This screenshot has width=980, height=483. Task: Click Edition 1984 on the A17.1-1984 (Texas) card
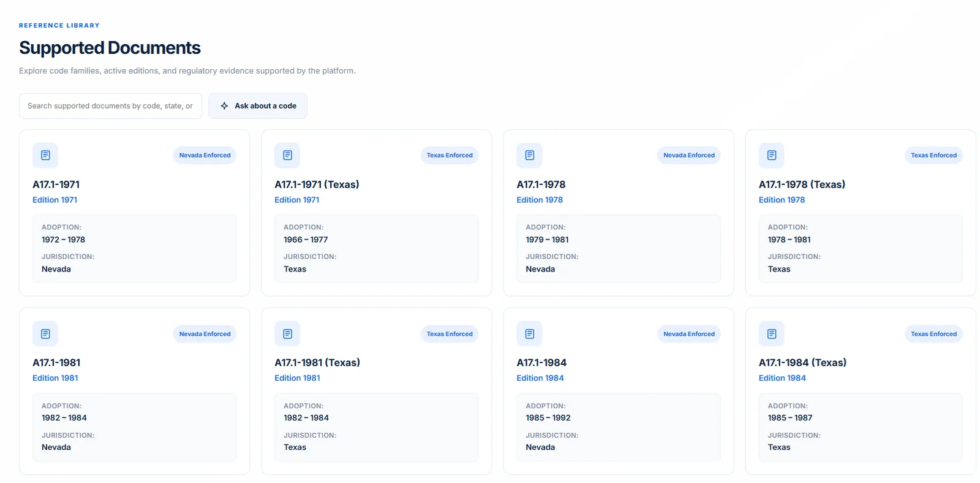[x=782, y=378]
